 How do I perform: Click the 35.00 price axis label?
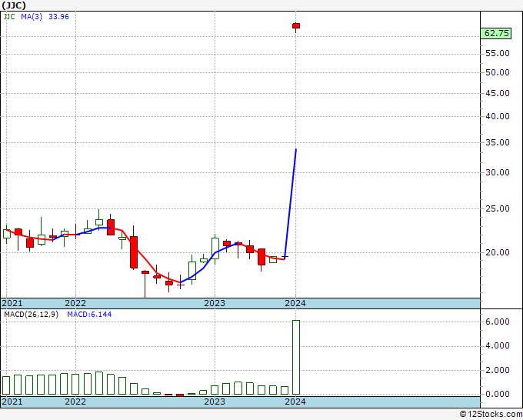click(x=498, y=143)
